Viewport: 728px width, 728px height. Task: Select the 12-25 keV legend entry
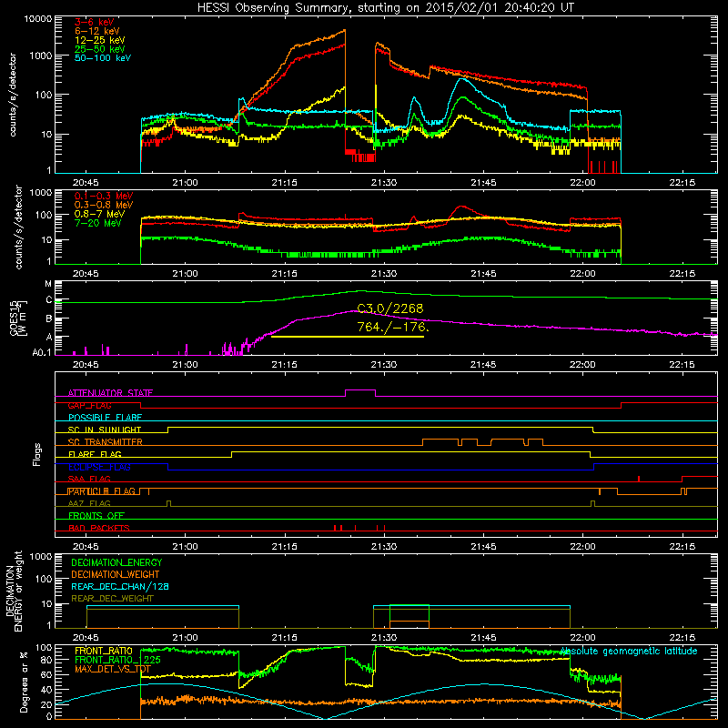click(100, 40)
